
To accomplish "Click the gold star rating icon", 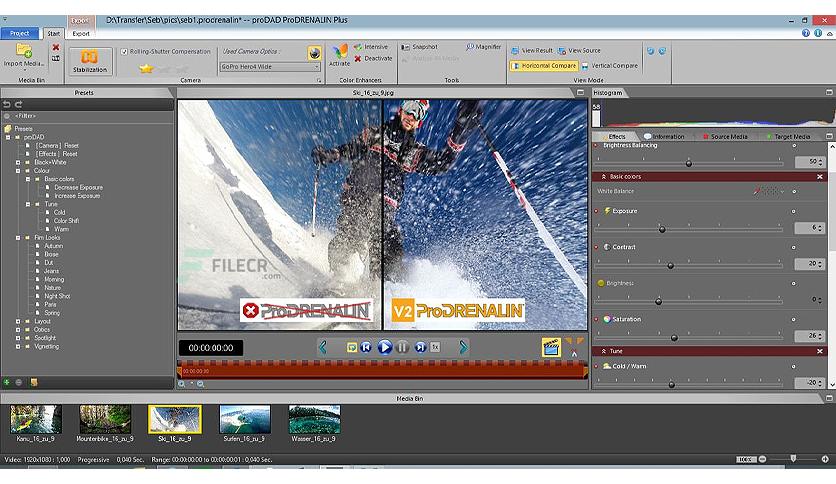I will (146, 69).
